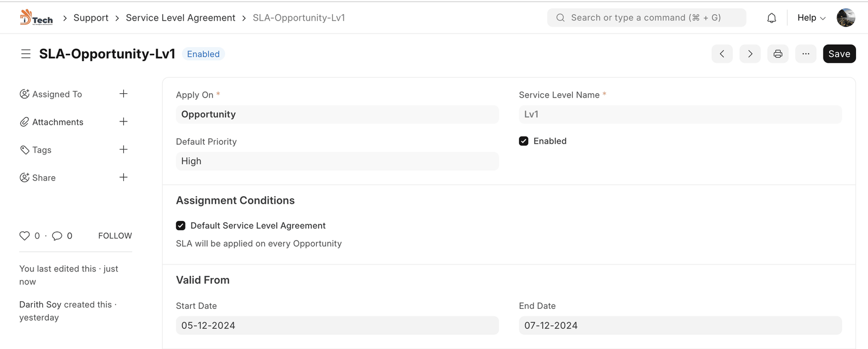This screenshot has height=349, width=868.
Task: Navigate to Support breadcrumb
Action: pyautogui.click(x=91, y=18)
